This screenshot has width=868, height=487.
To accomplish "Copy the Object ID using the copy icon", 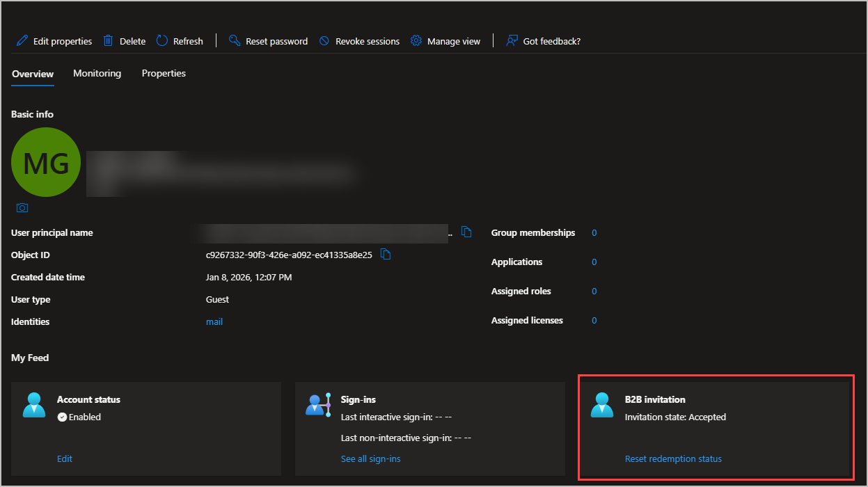I will pyautogui.click(x=386, y=255).
